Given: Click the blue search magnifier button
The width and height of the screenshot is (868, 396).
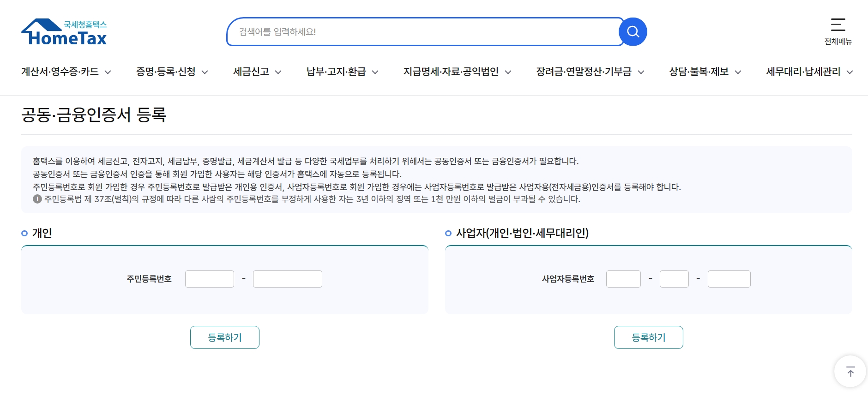Looking at the screenshot, I should (x=633, y=32).
